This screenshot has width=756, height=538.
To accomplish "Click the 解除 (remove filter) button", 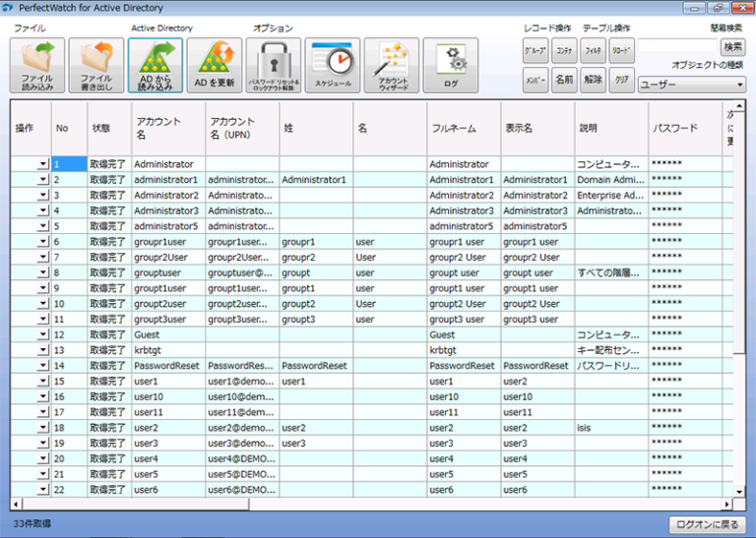I will pyautogui.click(x=593, y=79).
